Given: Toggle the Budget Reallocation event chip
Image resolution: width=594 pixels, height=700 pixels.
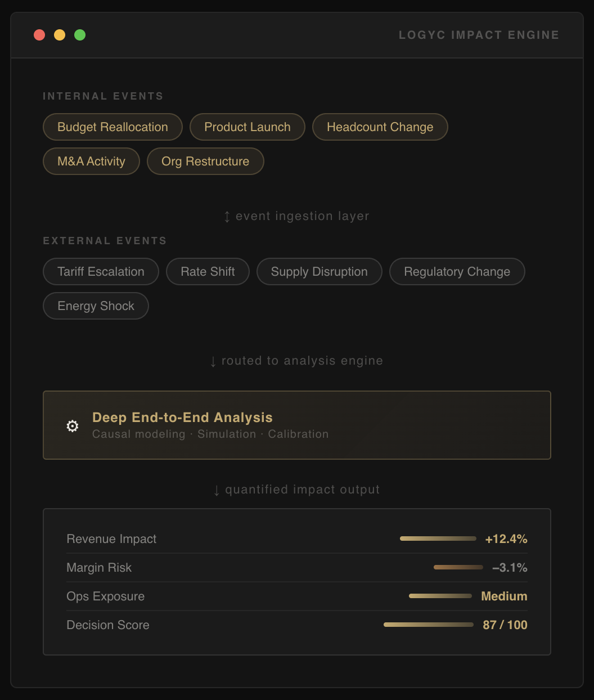Looking at the screenshot, I should point(112,127).
